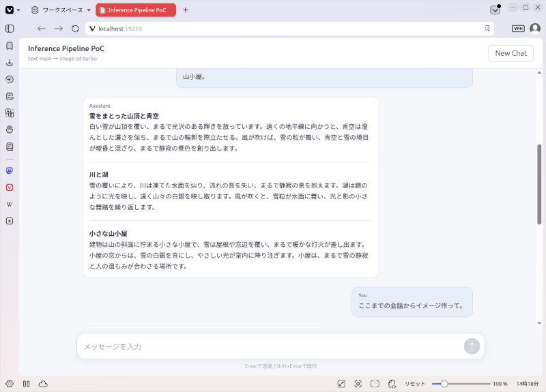Open the Vivaldi main menu dropdown

click(x=12, y=10)
